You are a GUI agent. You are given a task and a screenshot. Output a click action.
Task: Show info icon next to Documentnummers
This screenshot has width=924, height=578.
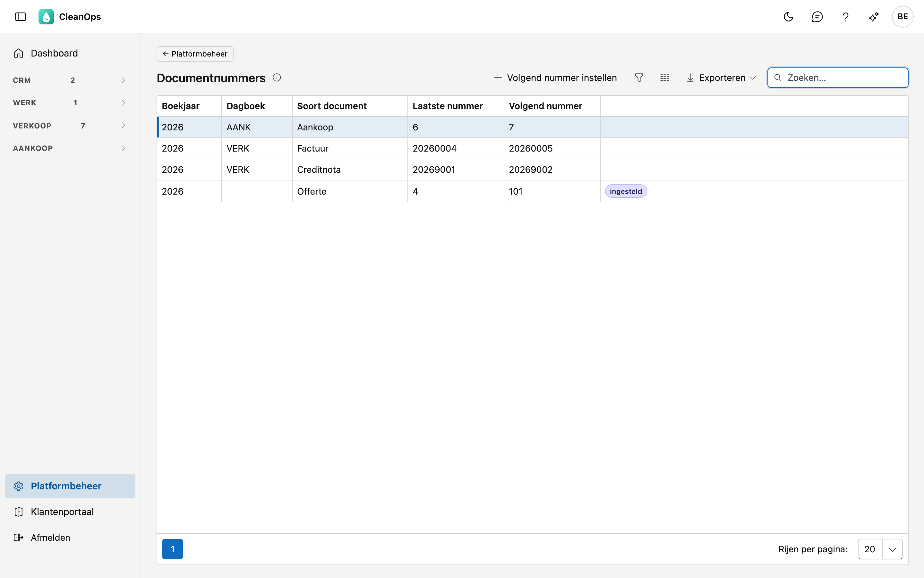point(277,78)
